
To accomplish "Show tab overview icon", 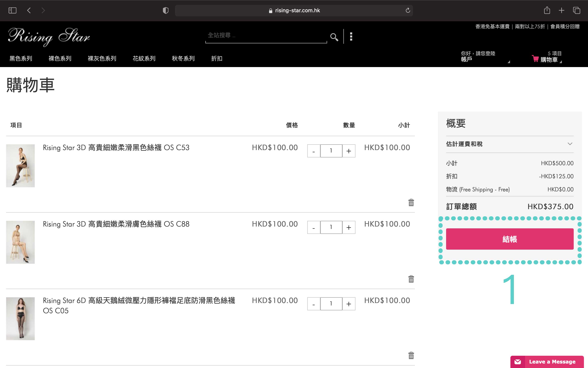I will [577, 10].
